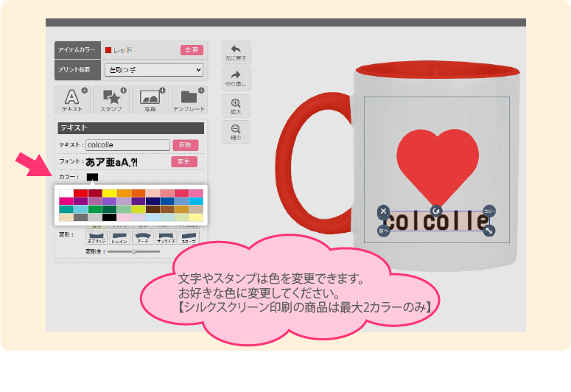Screen dimensions: 571x392
Task: Delete the text using the X handle
Action: pos(383,211)
